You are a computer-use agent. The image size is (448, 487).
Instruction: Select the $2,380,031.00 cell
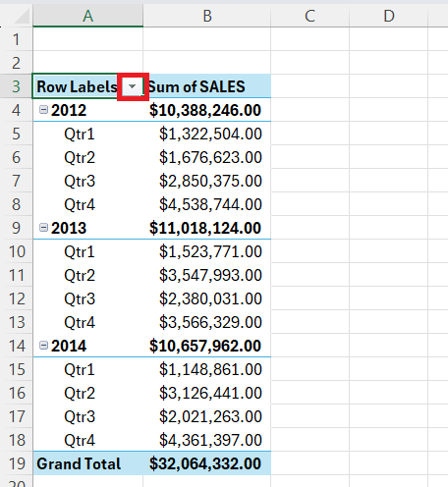(x=207, y=298)
